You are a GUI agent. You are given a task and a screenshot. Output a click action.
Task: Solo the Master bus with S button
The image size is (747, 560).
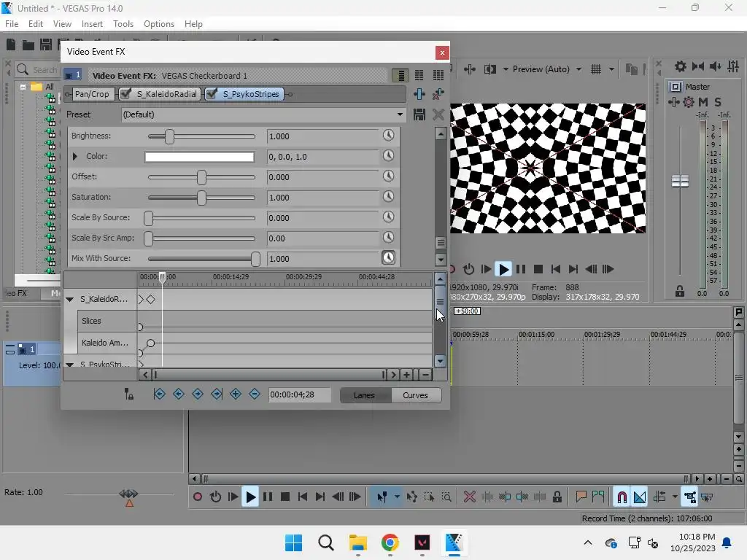[718, 102]
